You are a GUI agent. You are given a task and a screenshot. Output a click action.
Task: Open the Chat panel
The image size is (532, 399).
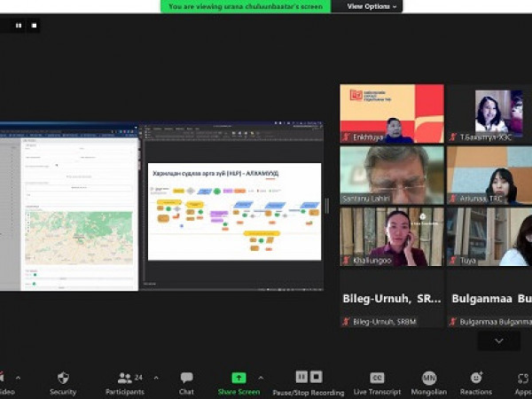pos(186,378)
